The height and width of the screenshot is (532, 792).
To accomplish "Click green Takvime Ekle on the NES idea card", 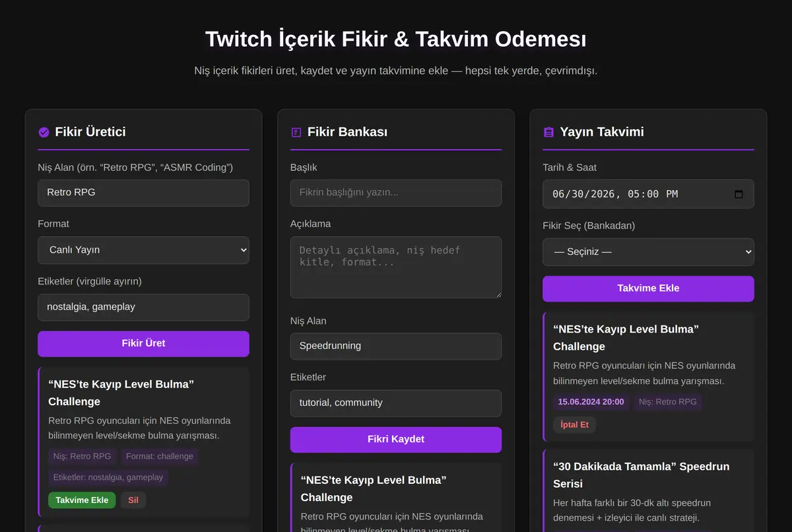I will pyautogui.click(x=82, y=500).
